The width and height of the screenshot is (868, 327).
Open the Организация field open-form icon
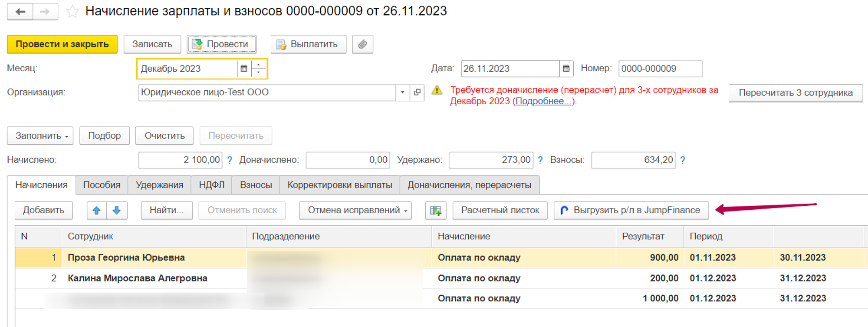click(x=417, y=92)
